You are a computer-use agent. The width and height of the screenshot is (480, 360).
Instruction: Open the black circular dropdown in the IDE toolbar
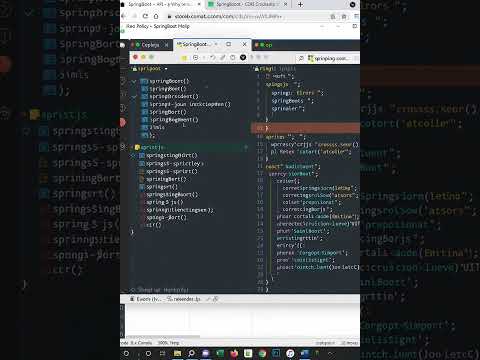click(243, 57)
